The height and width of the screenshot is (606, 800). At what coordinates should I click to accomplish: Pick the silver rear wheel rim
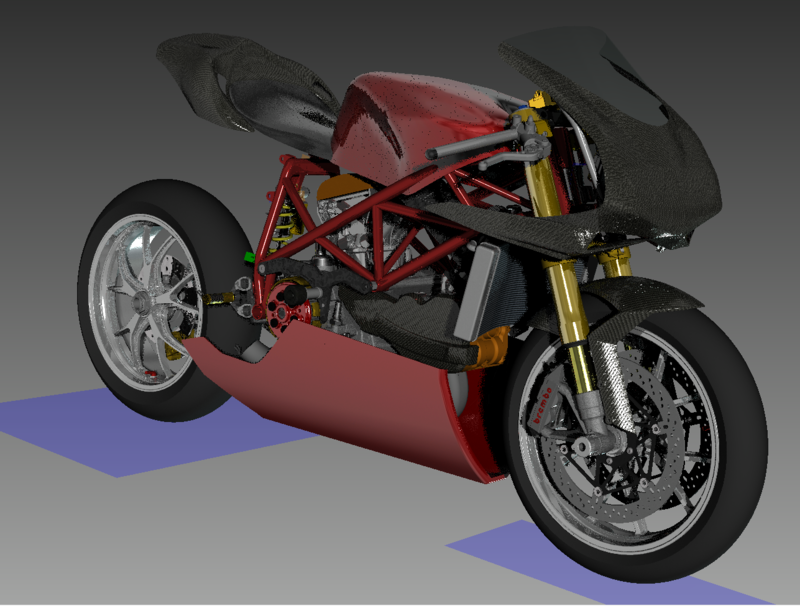tap(146, 302)
